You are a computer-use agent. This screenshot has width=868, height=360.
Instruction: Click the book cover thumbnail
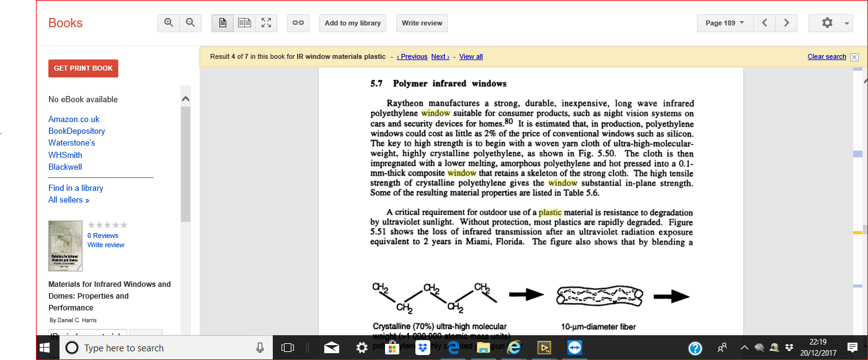point(65,246)
